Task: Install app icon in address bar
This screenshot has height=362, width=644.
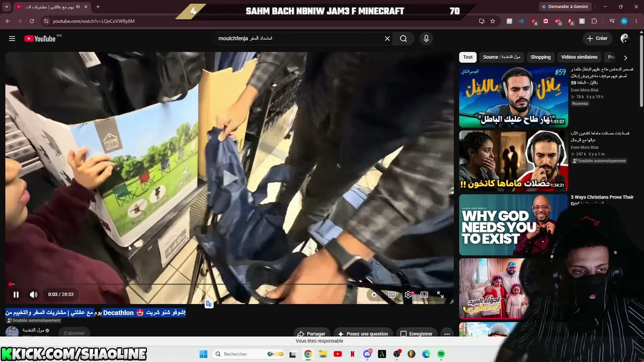Action: [x=481, y=21]
